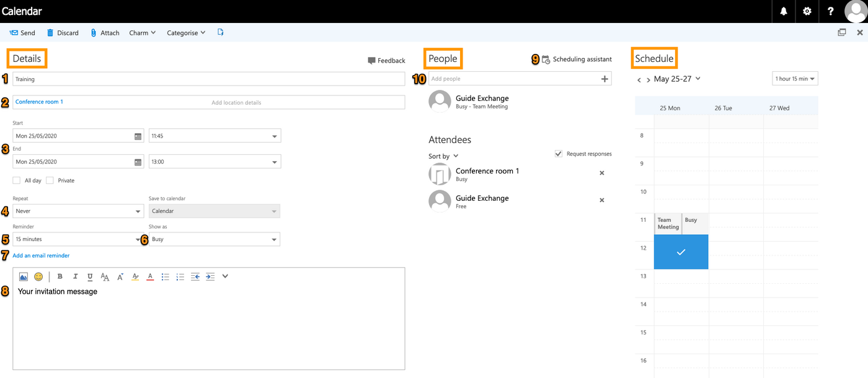Open settings via the gear icon
The height and width of the screenshot is (378, 868).
807,11
